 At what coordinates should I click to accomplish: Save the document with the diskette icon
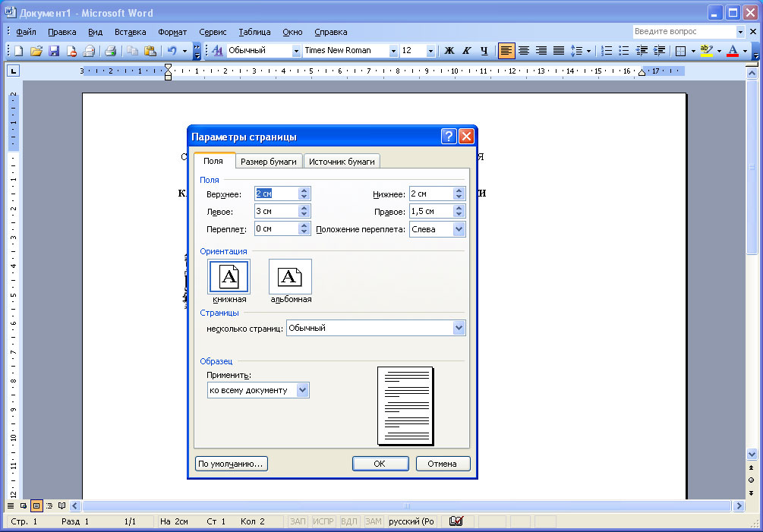(54, 51)
